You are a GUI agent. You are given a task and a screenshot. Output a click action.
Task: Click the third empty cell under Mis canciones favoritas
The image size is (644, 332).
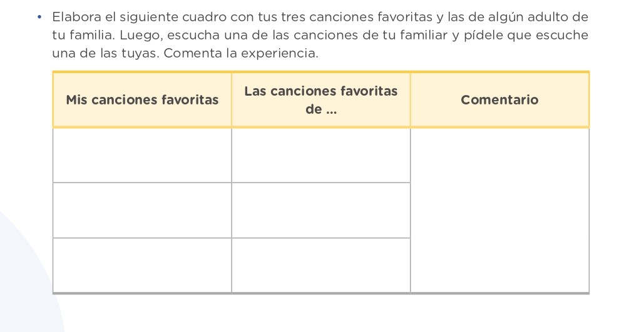[142, 265]
